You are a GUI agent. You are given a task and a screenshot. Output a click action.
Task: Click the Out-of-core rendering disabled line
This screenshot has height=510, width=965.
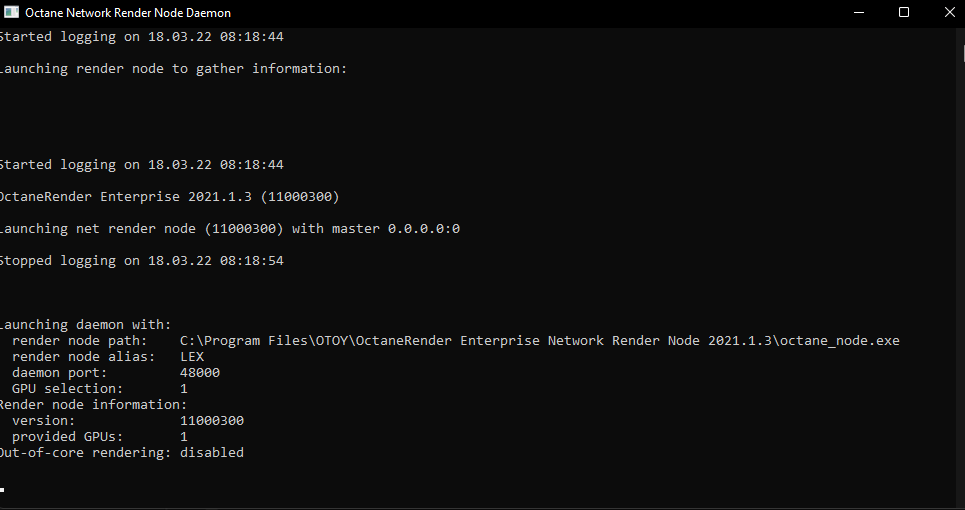(x=120, y=453)
